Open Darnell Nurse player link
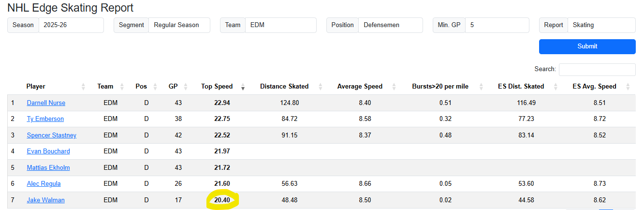The height and width of the screenshot is (210, 644). (x=46, y=103)
